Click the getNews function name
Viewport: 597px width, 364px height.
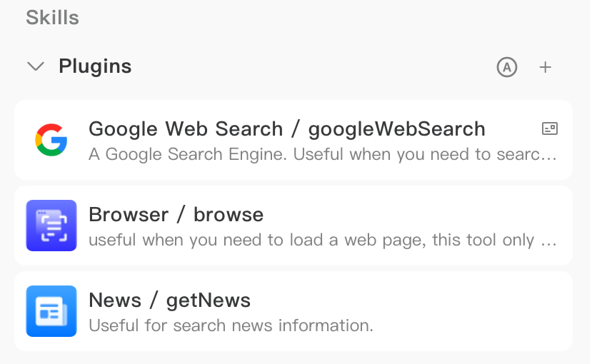click(x=209, y=301)
